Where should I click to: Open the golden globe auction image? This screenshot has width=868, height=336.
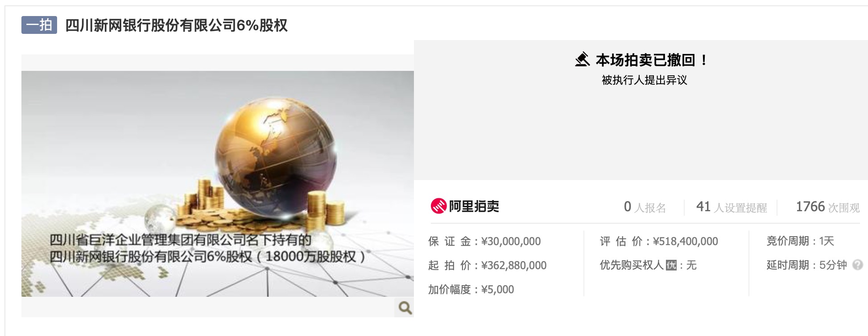(x=218, y=184)
